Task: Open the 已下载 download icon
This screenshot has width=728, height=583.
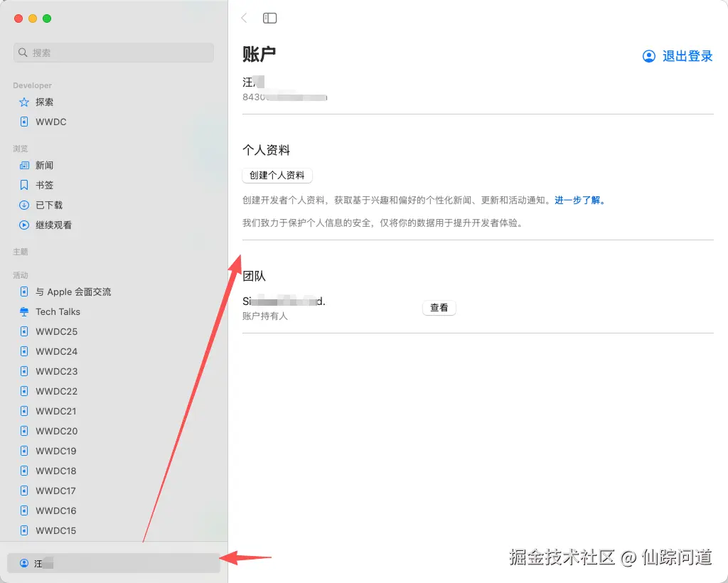Action: [24, 205]
